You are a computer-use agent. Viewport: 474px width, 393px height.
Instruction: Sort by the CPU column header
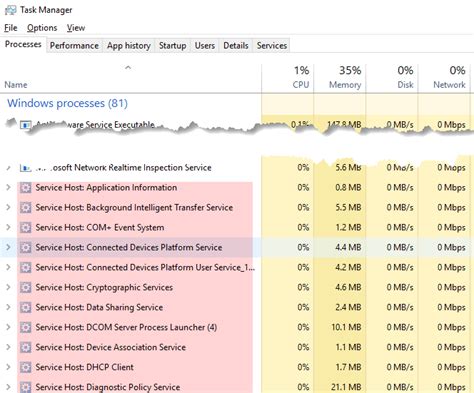[x=288, y=78]
